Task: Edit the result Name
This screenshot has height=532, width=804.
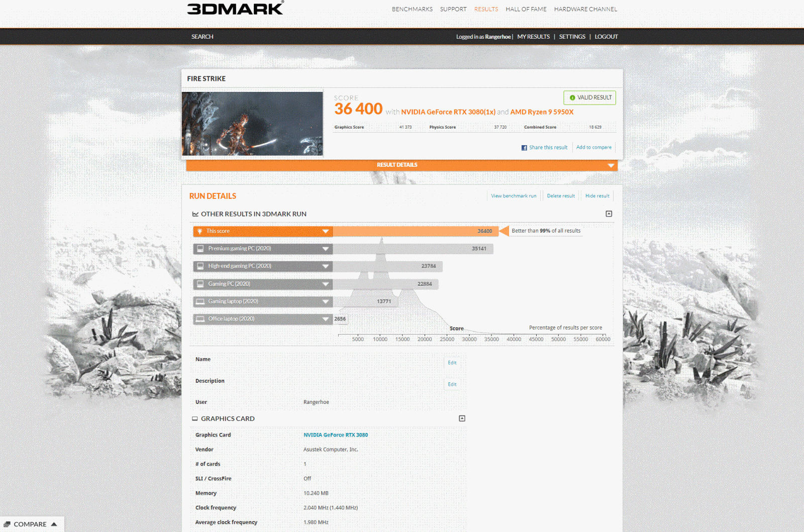Action: click(452, 363)
